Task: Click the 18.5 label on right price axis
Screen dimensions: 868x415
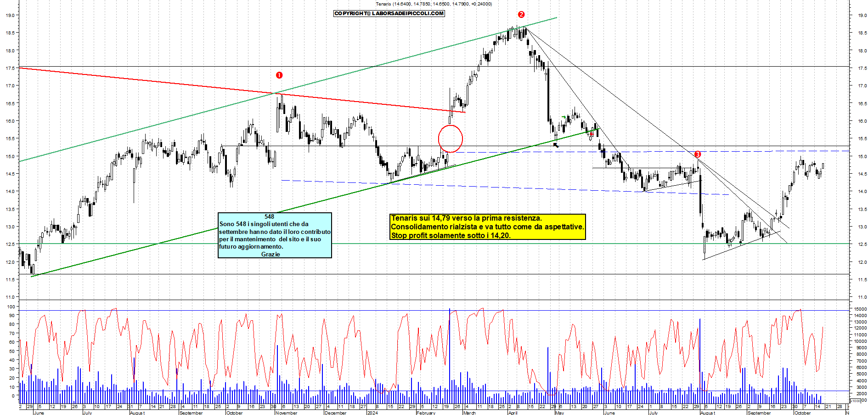Action: click(862, 33)
